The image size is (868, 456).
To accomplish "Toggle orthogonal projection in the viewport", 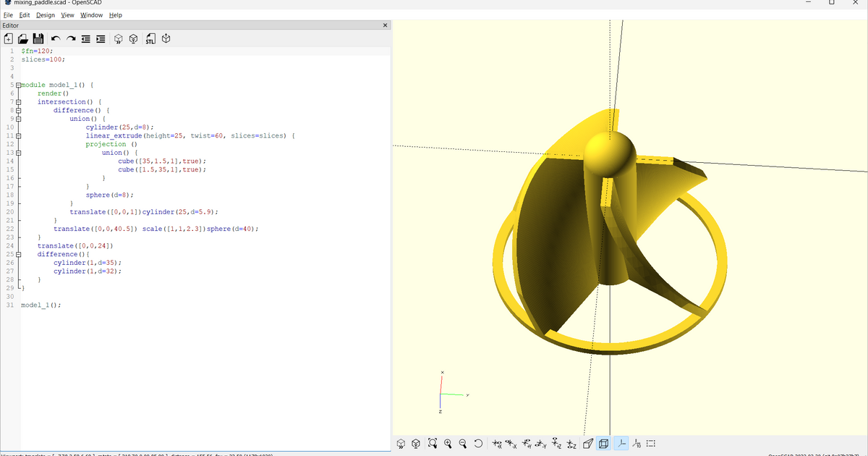I will [x=605, y=443].
